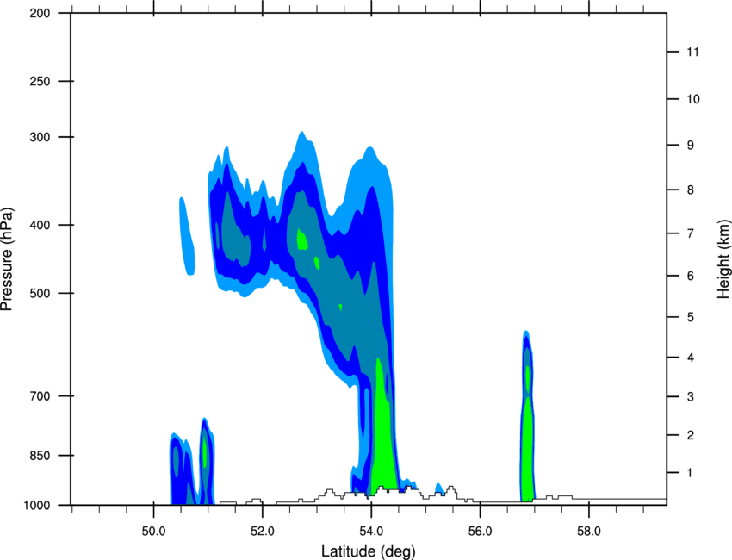This screenshot has height=560, width=732.
Task: Select the Pressure (hPa) axis title
Action: click(x=7, y=259)
